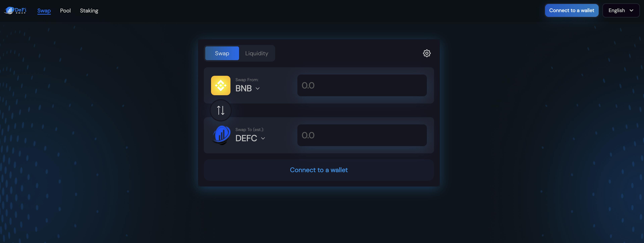
Task: Click the DEFC token icon
Action: click(x=221, y=135)
